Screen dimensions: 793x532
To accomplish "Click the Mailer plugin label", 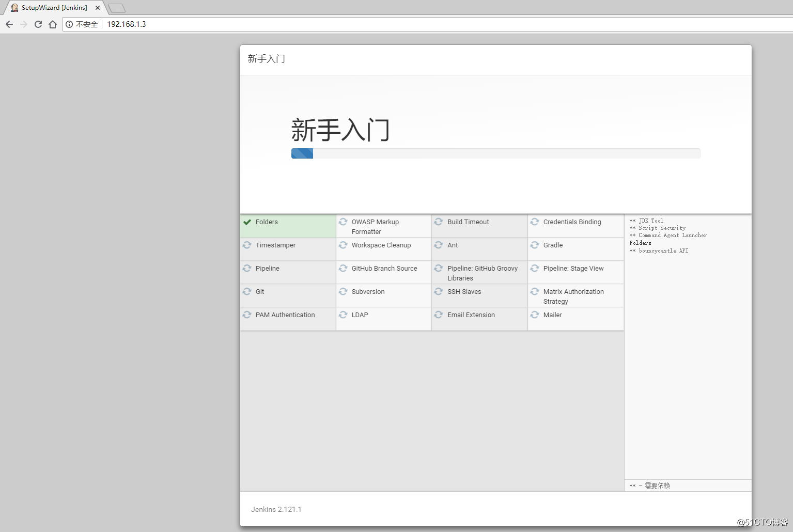I will click(552, 315).
